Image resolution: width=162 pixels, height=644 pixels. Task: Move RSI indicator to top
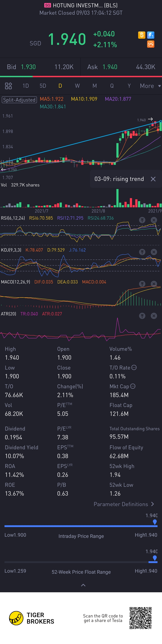(142, 220)
